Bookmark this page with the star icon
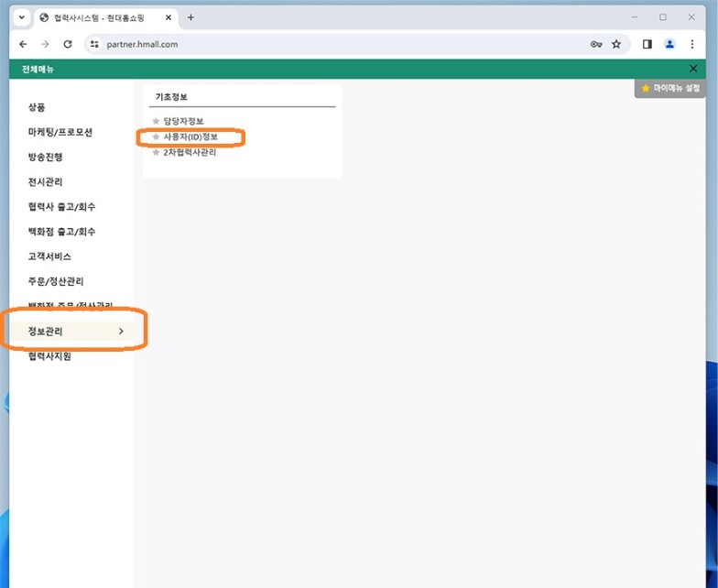The width and height of the screenshot is (718, 588). [616, 44]
